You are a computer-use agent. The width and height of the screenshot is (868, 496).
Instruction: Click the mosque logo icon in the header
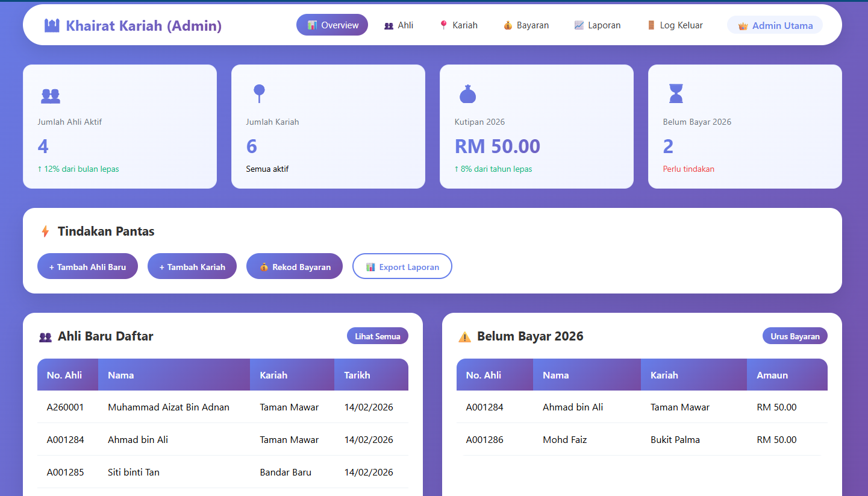[x=51, y=25]
